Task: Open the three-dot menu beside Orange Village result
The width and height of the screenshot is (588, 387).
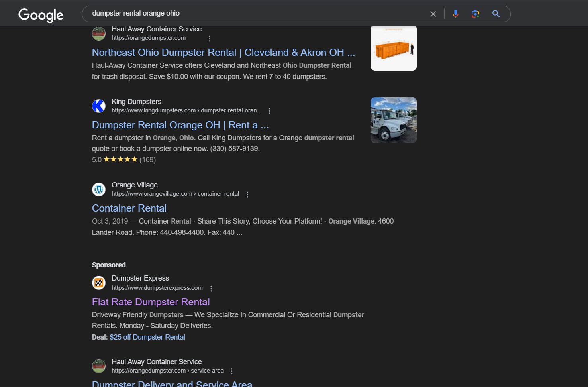Action: (247, 194)
